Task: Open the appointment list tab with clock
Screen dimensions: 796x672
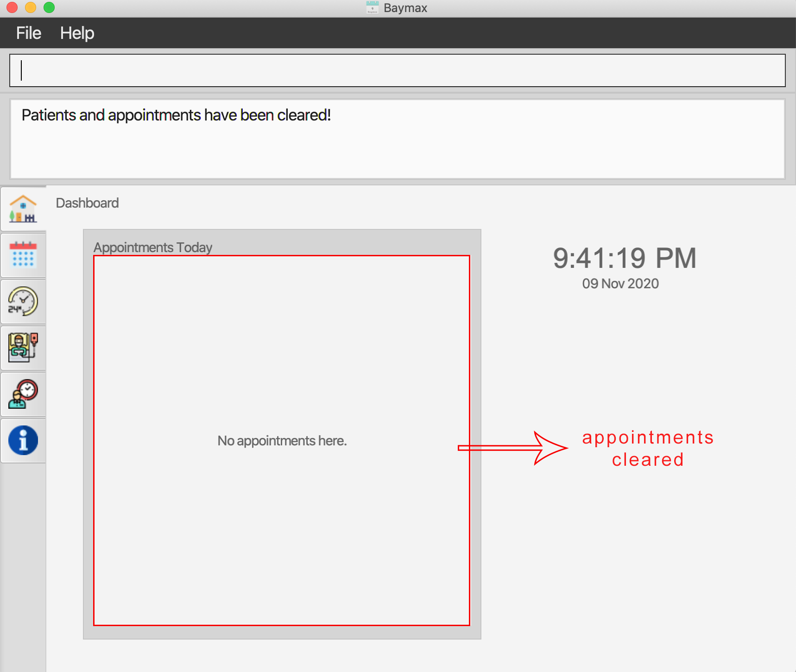Action: coord(23,394)
